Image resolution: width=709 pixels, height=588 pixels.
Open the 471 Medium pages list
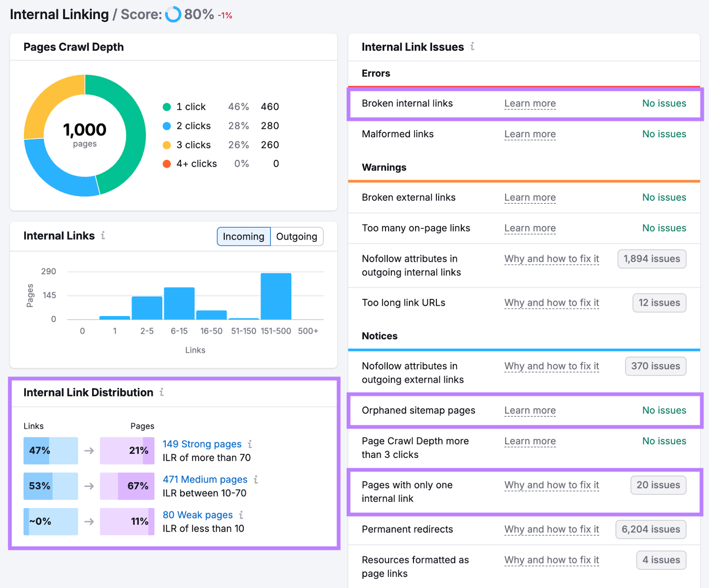click(x=205, y=480)
